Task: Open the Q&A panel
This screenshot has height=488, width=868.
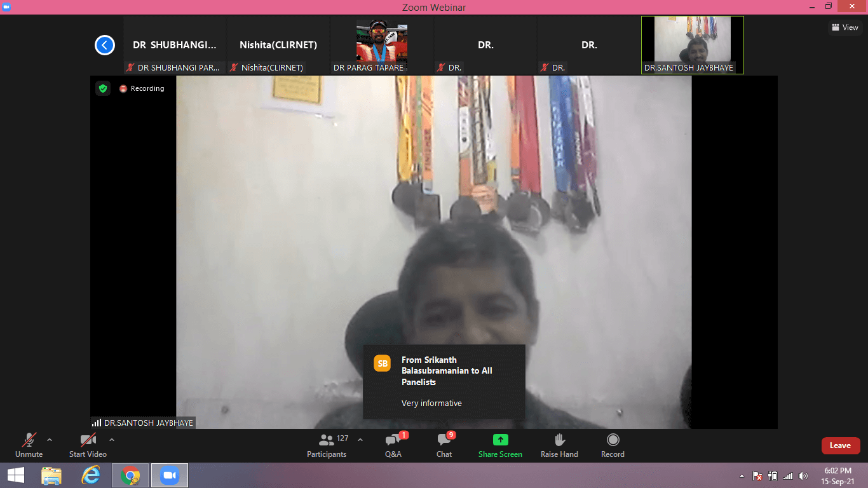Action: (393, 445)
